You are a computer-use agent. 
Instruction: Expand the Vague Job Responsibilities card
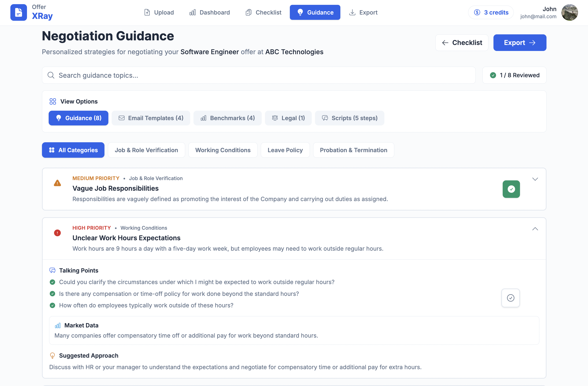535,179
